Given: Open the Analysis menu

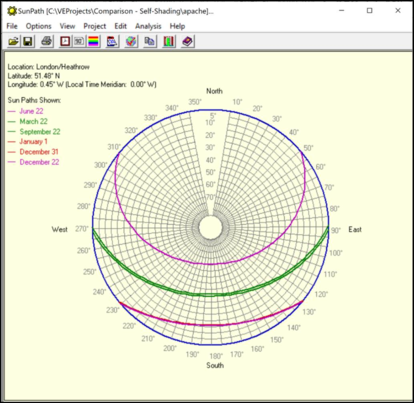Looking at the screenshot, I should pos(148,26).
